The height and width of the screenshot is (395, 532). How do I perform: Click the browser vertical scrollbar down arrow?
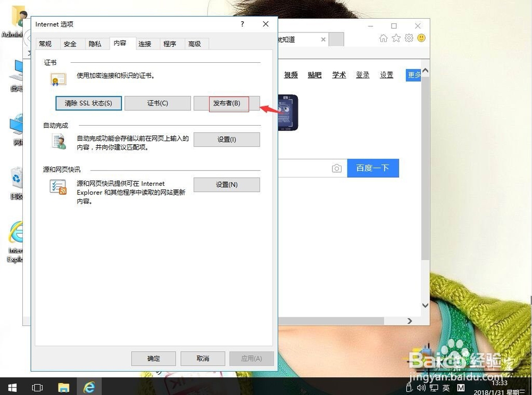coord(426,306)
